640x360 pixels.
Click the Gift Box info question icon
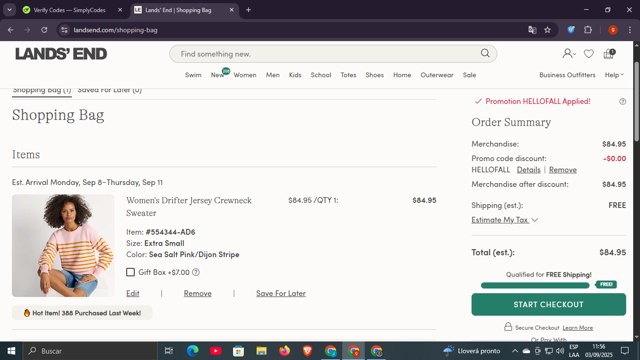click(x=196, y=272)
